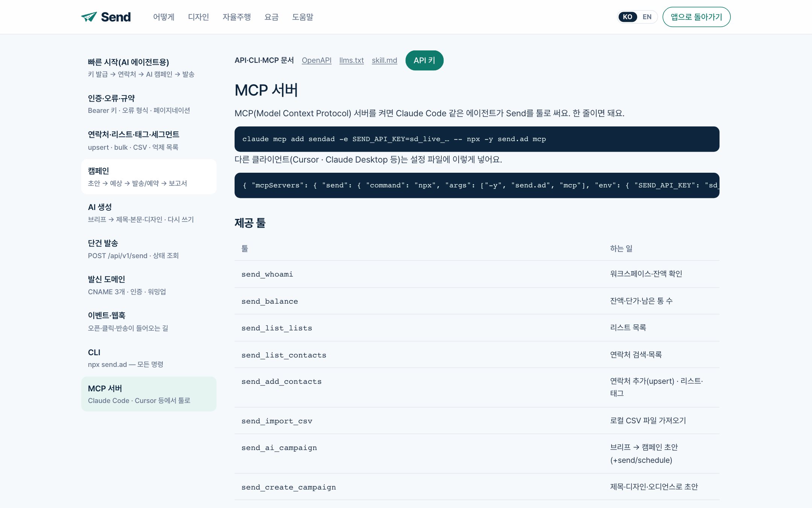Open the skill.md link
This screenshot has height=508, width=812.
(384, 60)
